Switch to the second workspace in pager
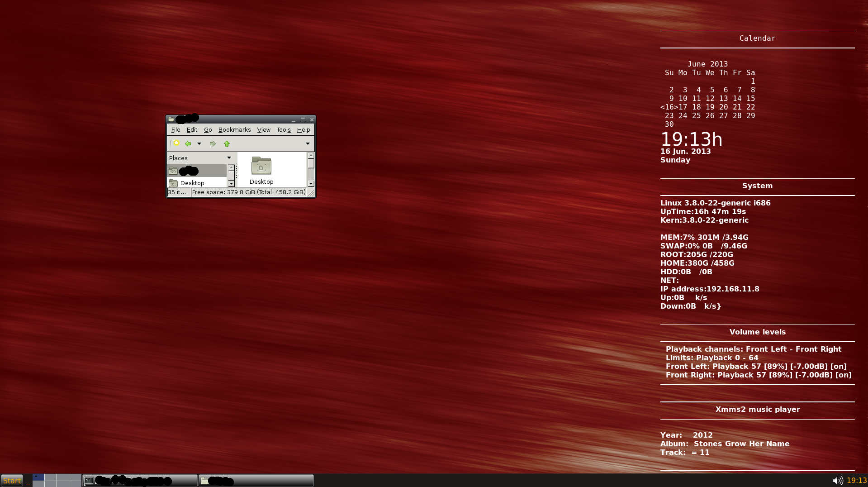Image resolution: width=868 pixels, height=487 pixels. pos(51,477)
